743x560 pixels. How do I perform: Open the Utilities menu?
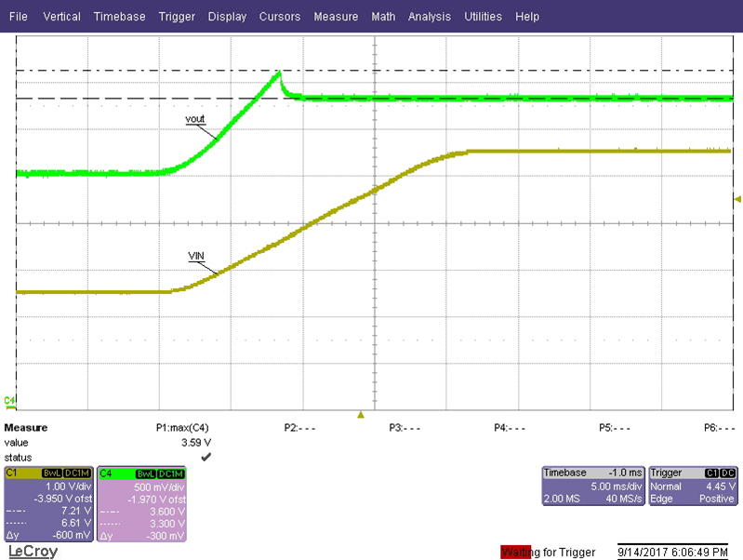coord(483,17)
